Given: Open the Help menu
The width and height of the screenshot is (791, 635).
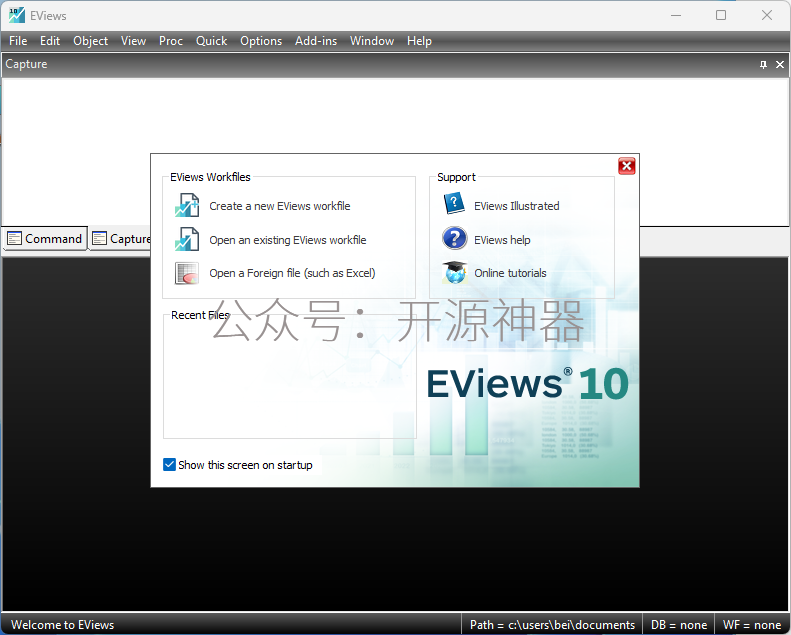Looking at the screenshot, I should tap(419, 41).
